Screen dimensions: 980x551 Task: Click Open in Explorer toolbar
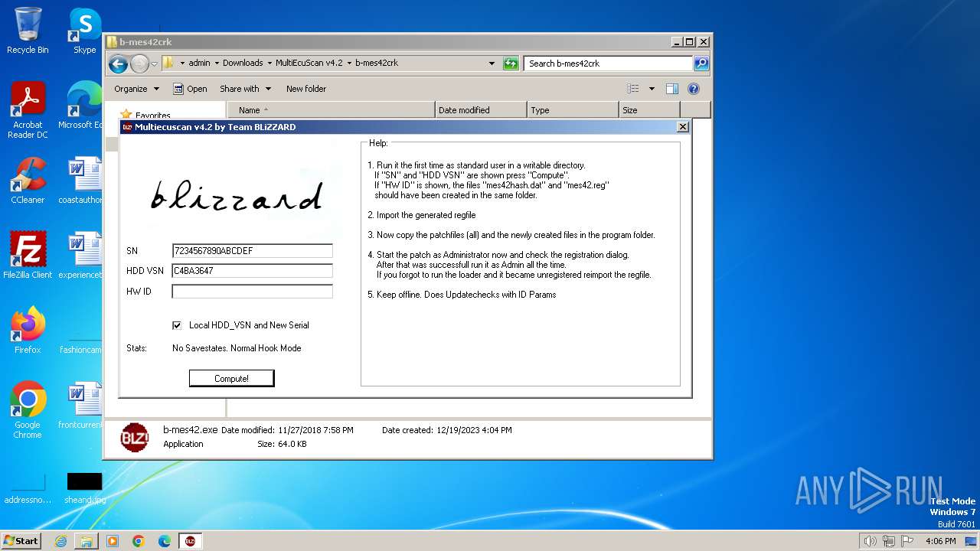tap(190, 89)
